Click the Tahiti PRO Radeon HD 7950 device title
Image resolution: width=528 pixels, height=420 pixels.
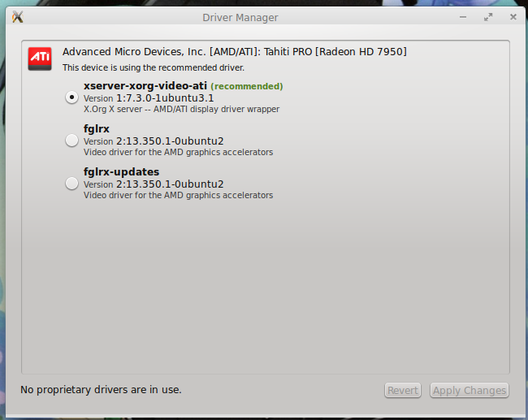coord(235,52)
